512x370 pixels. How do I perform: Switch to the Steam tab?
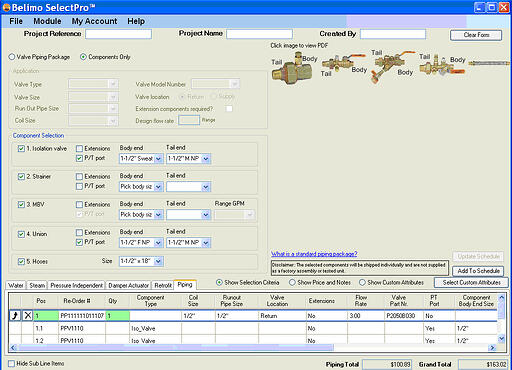tap(37, 285)
